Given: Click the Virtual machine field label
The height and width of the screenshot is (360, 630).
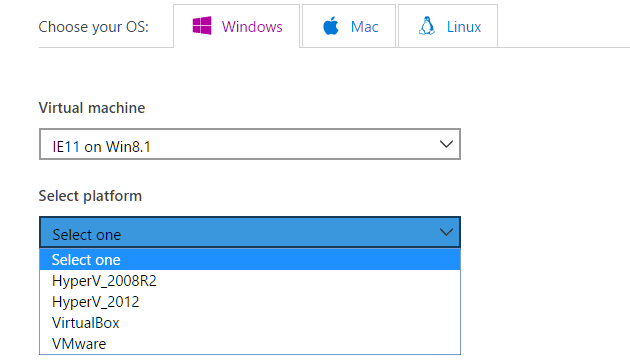Looking at the screenshot, I should (x=92, y=108).
